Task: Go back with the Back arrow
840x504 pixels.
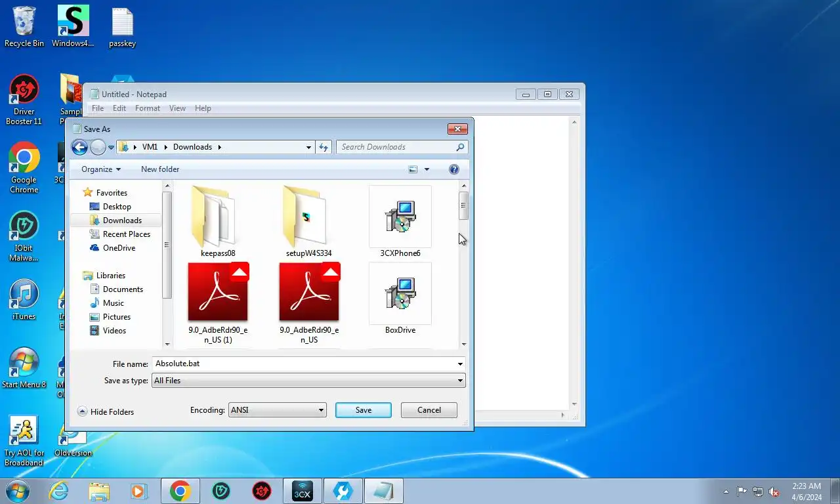Action: click(x=79, y=147)
